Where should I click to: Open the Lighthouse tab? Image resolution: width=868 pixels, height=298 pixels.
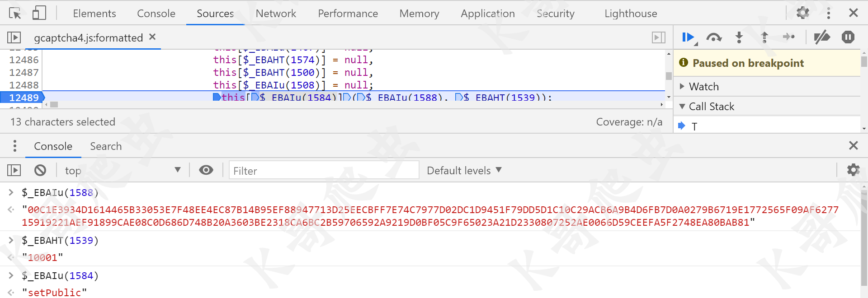point(631,14)
